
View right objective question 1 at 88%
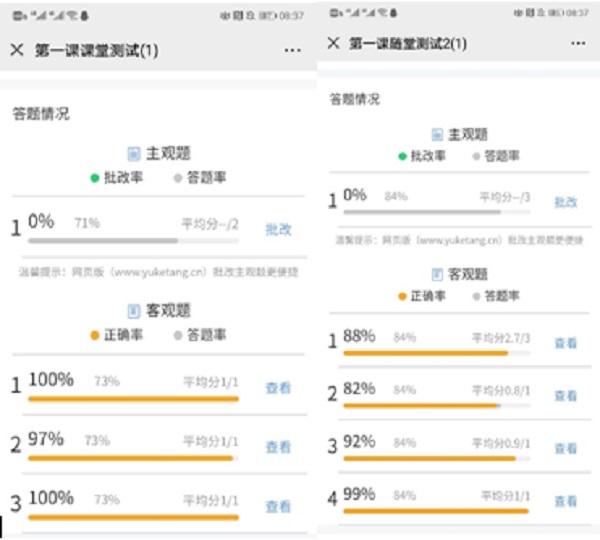coord(566,342)
